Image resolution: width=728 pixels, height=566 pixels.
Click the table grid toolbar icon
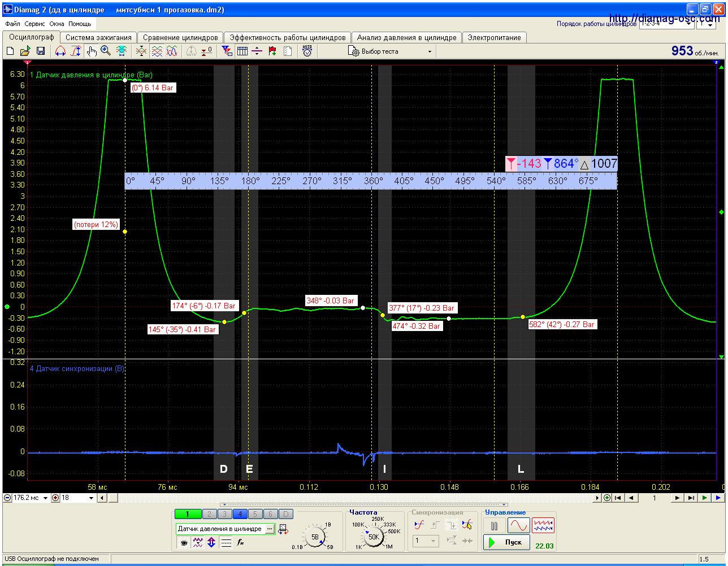point(242,51)
